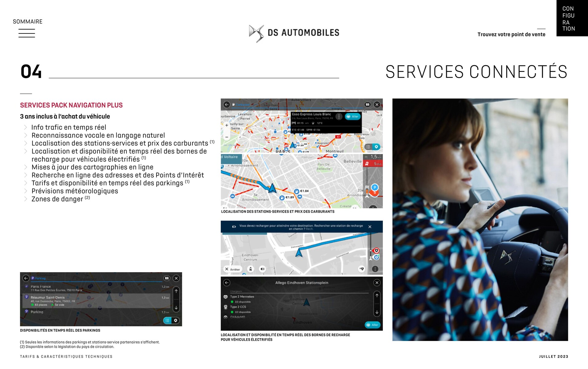
Task: Click chevron beside bornes de recharge item
Action: pyautogui.click(x=26, y=151)
